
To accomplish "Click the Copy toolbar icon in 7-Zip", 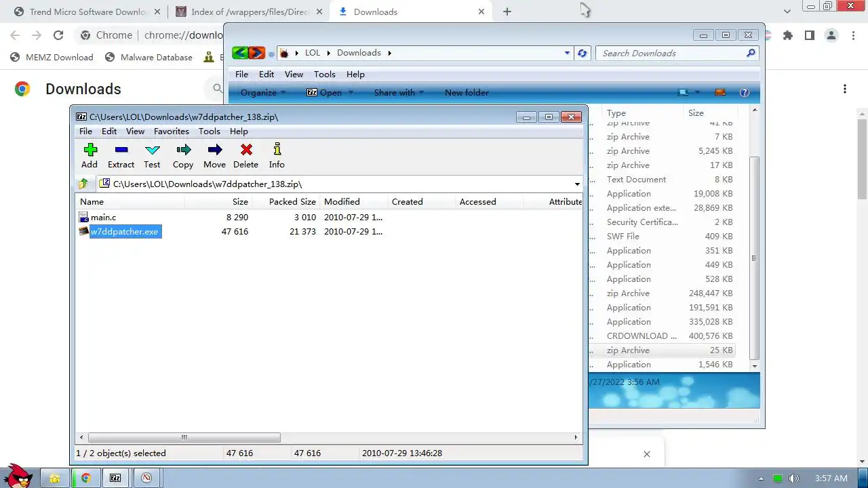I will click(x=183, y=150).
